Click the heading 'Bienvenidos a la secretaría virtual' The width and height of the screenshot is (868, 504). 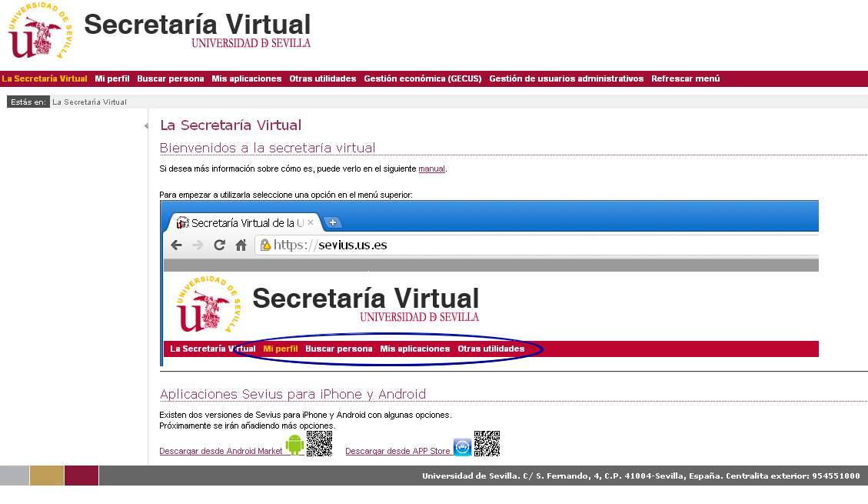click(x=268, y=148)
